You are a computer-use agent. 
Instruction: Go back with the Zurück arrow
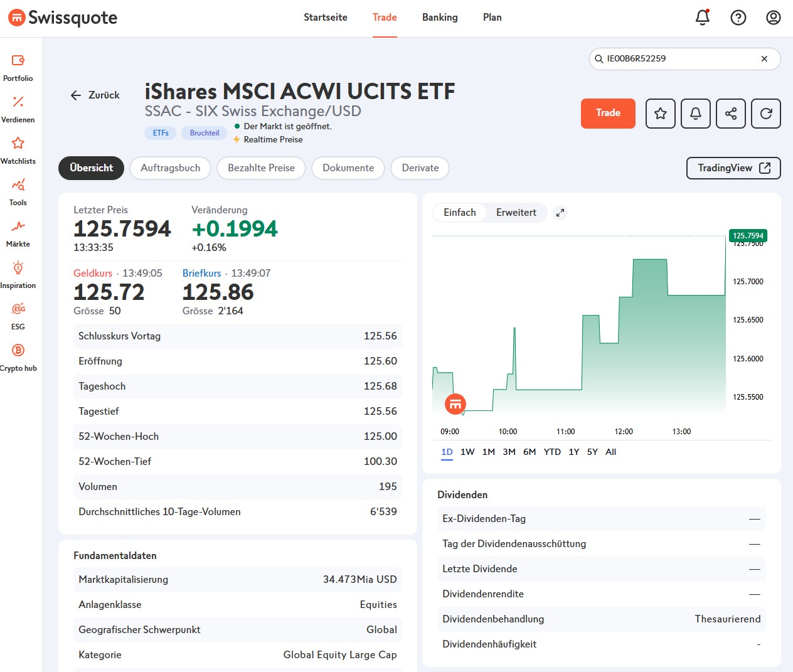(95, 95)
